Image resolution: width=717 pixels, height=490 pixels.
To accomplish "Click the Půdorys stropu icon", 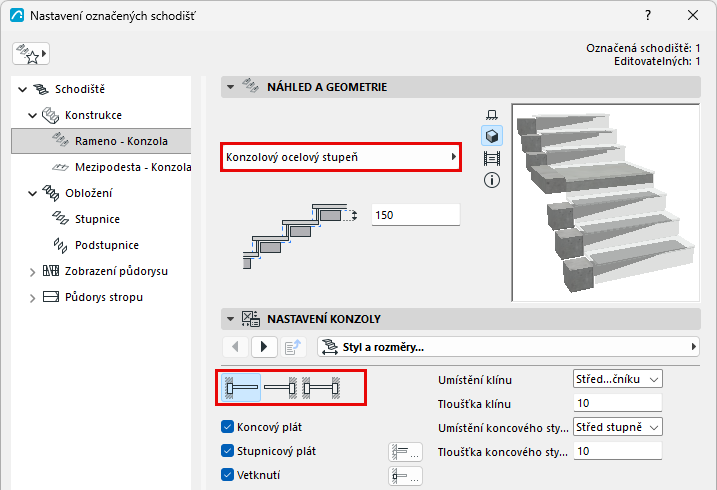I will (x=51, y=297).
